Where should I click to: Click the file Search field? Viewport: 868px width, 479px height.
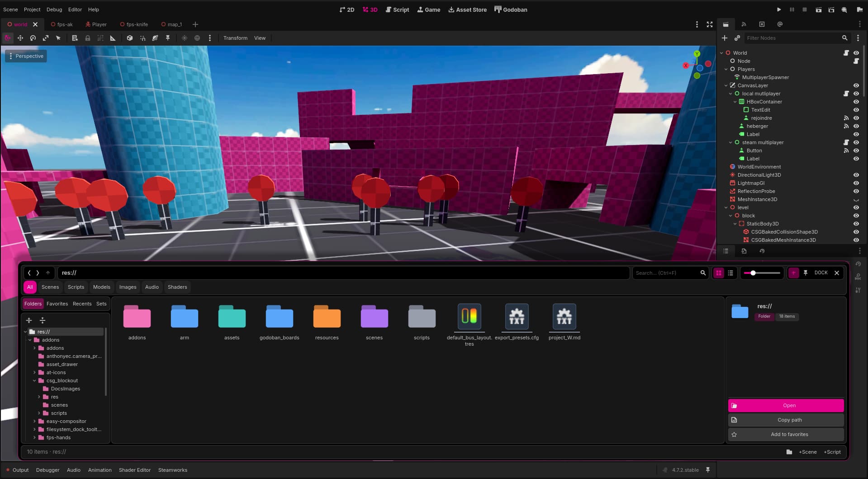click(669, 273)
